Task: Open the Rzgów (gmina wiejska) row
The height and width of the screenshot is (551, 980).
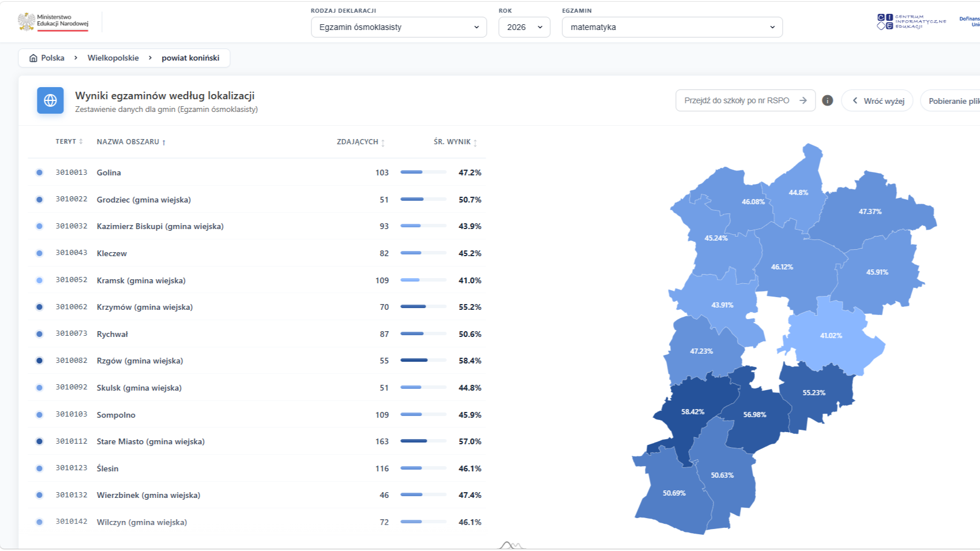Action: tap(257, 361)
